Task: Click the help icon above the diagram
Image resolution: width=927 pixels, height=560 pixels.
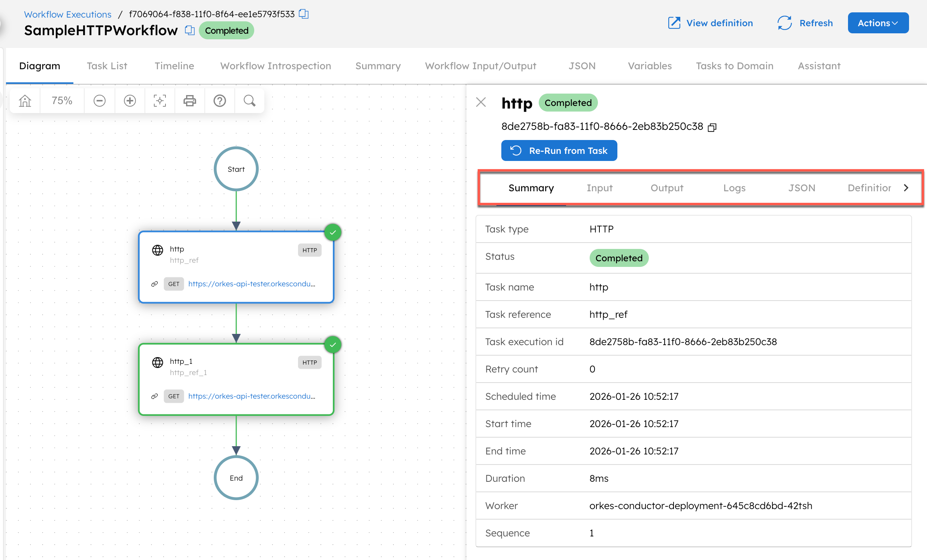Action: [219, 100]
